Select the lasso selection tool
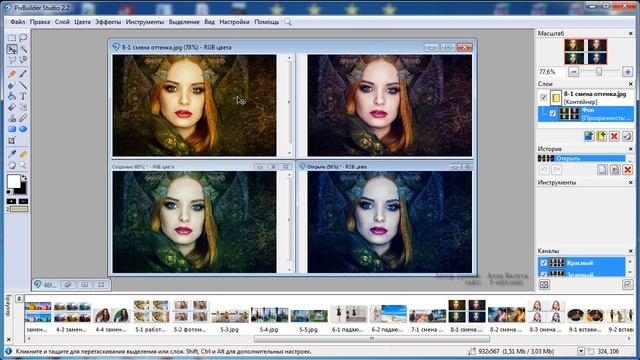 coord(23,38)
